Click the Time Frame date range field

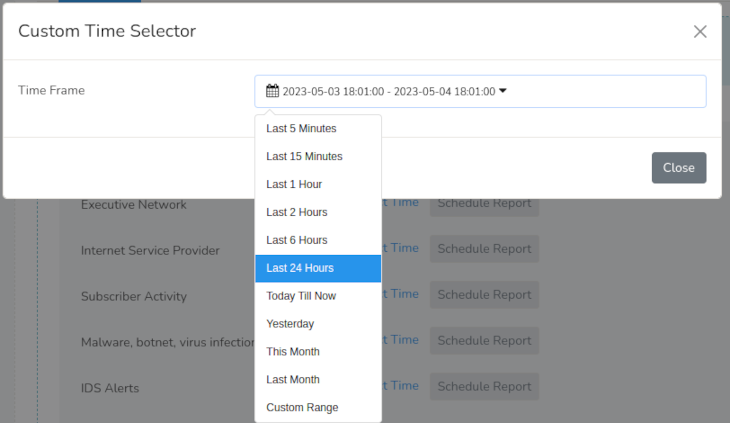click(x=480, y=91)
